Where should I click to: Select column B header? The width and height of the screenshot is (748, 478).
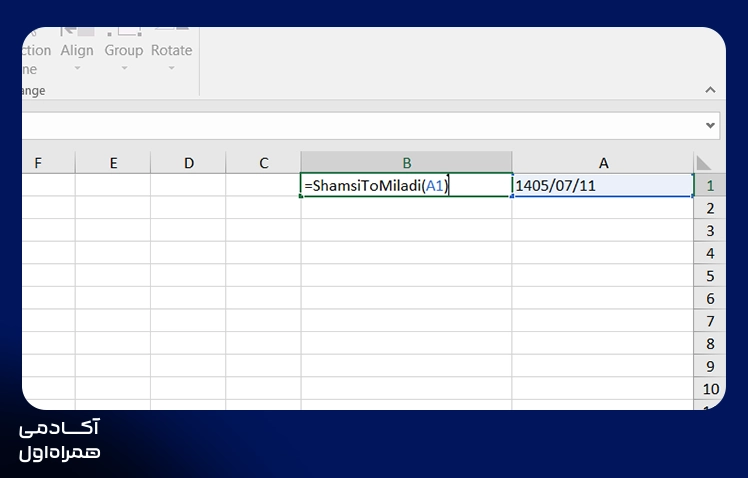click(x=406, y=163)
